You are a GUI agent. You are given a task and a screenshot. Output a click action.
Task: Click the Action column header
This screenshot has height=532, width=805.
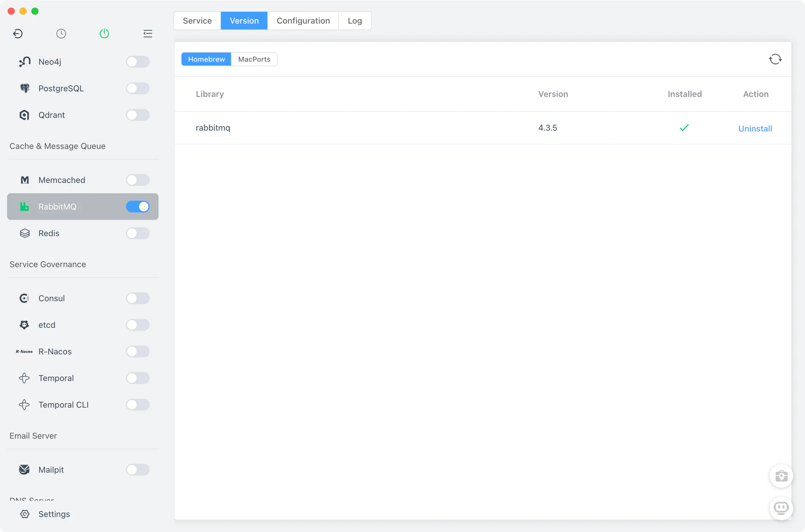pyautogui.click(x=755, y=94)
